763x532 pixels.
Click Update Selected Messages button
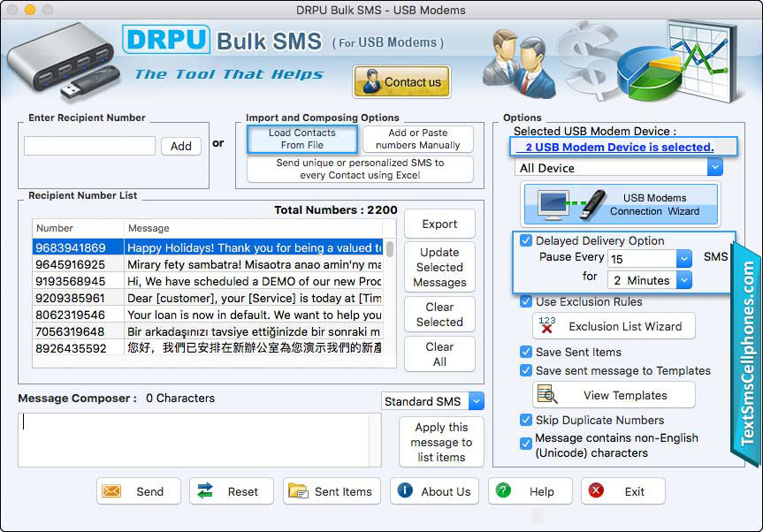(x=439, y=267)
